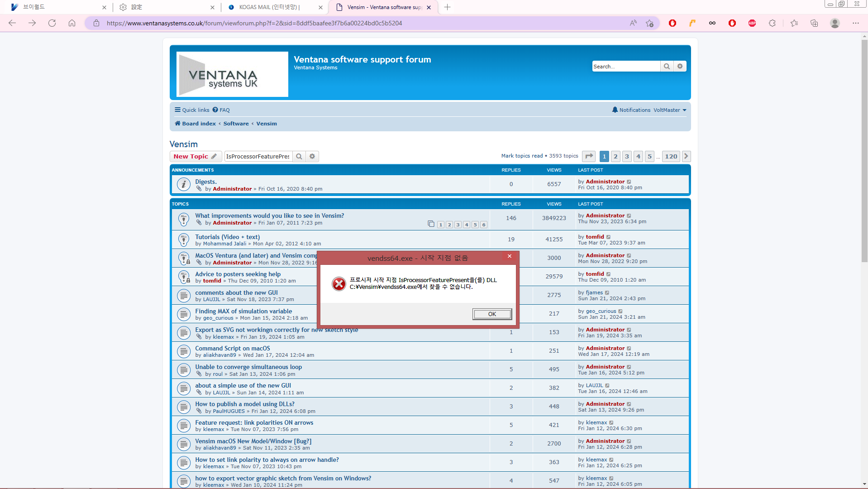Go back in the browser
Screen dimensions: 868x489
12,23
